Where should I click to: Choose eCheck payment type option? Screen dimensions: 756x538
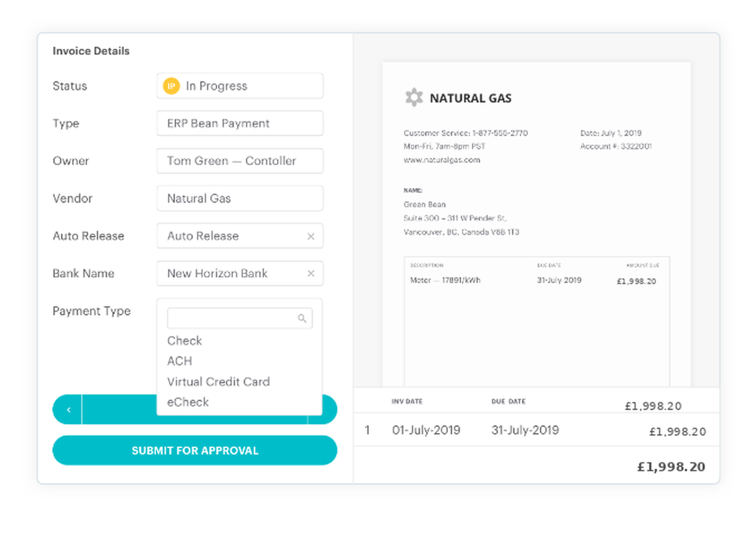point(188,402)
